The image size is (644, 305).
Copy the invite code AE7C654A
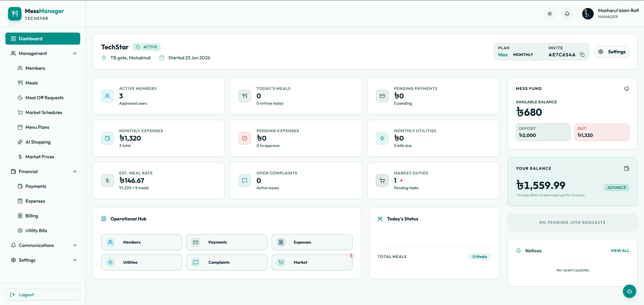(582, 55)
